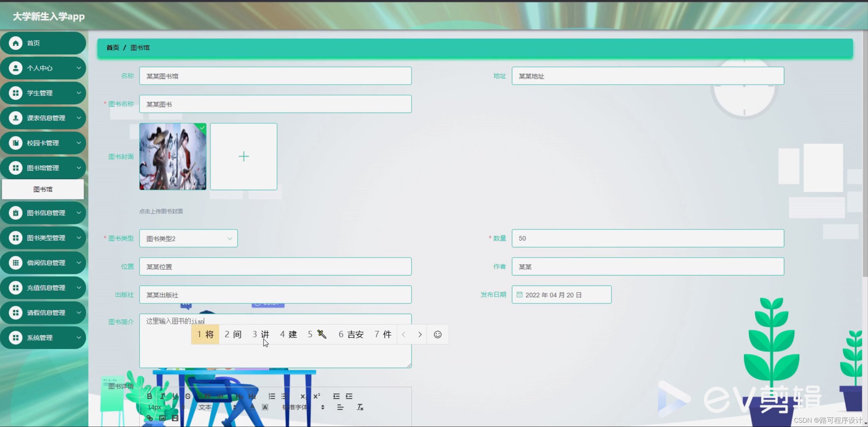Increase the right indent in the editor

pos(349,396)
